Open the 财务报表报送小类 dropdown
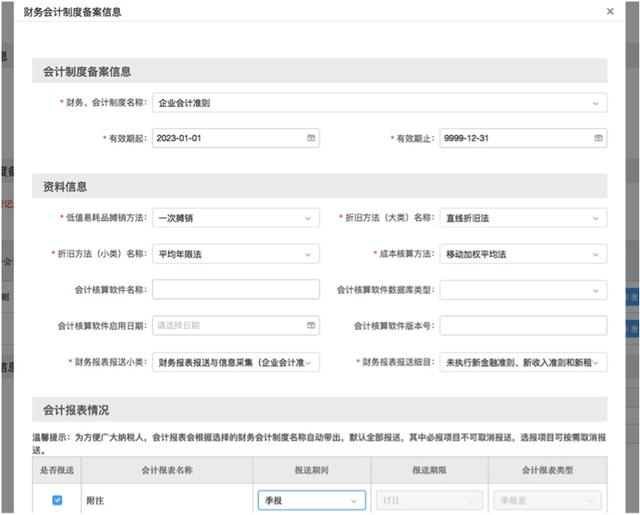The image size is (640, 515). coord(236,362)
